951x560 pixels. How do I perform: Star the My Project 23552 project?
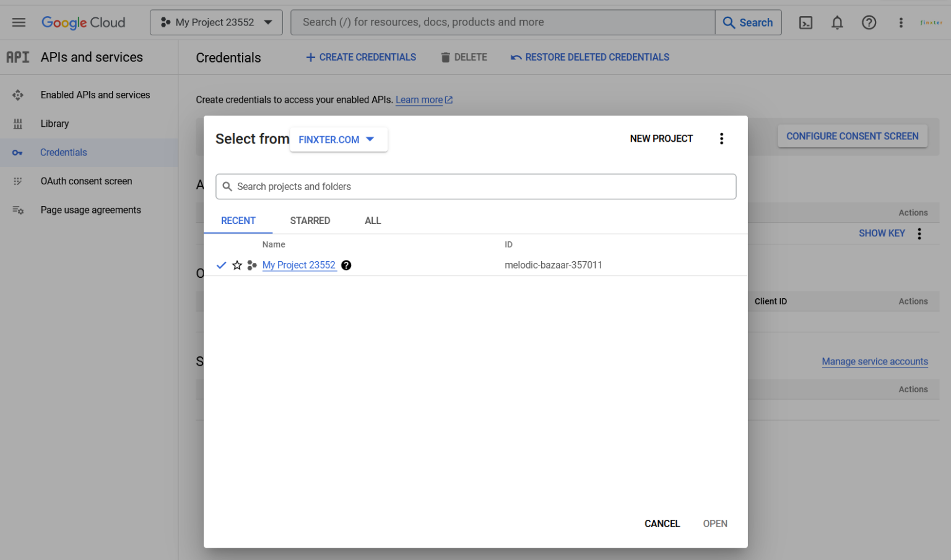click(237, 265)
